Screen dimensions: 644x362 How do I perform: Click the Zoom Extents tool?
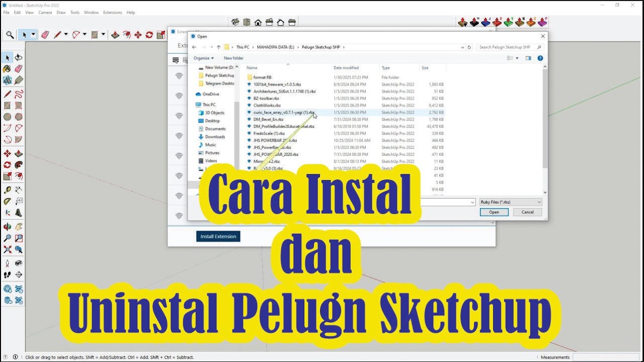click(8, 249)
